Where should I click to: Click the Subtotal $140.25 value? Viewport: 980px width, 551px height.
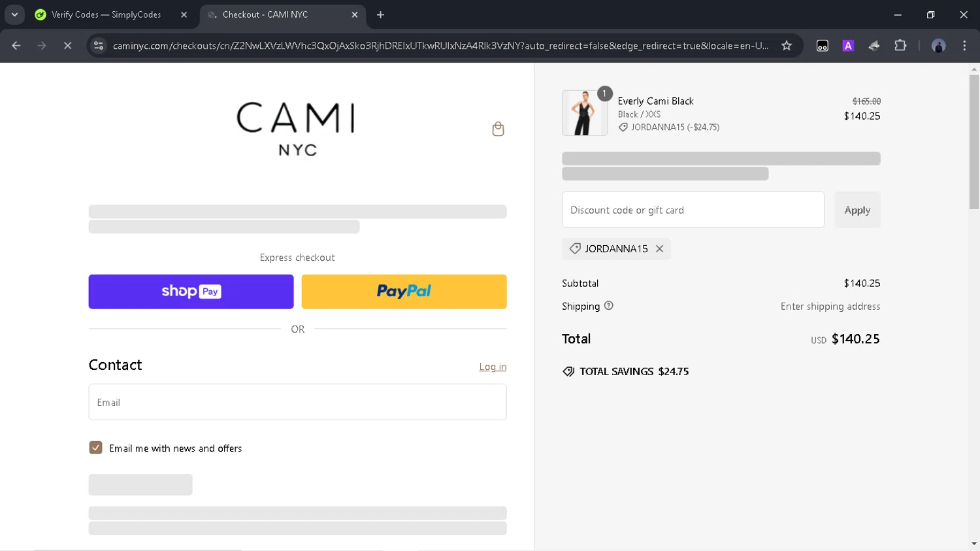point(862,283)
